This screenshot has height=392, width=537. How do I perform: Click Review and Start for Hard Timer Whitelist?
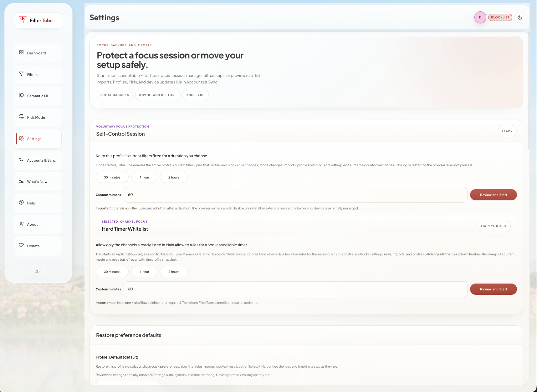[493, 289]
